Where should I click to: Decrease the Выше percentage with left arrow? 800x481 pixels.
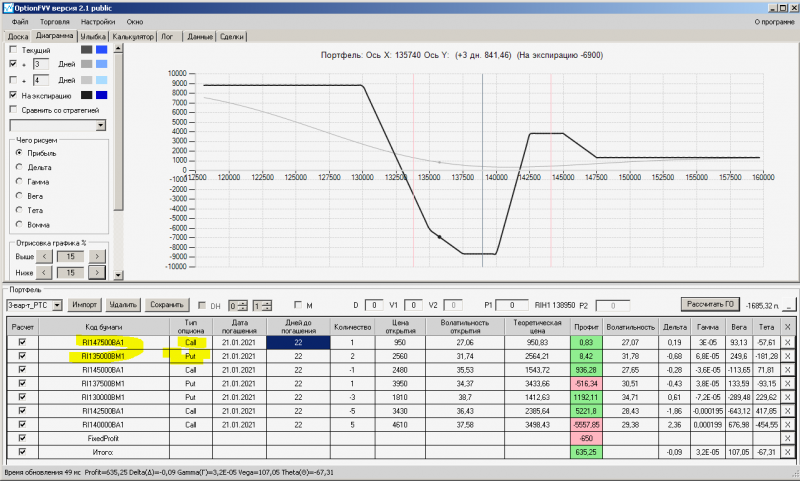pyautogui.click(x=44, y=257)
